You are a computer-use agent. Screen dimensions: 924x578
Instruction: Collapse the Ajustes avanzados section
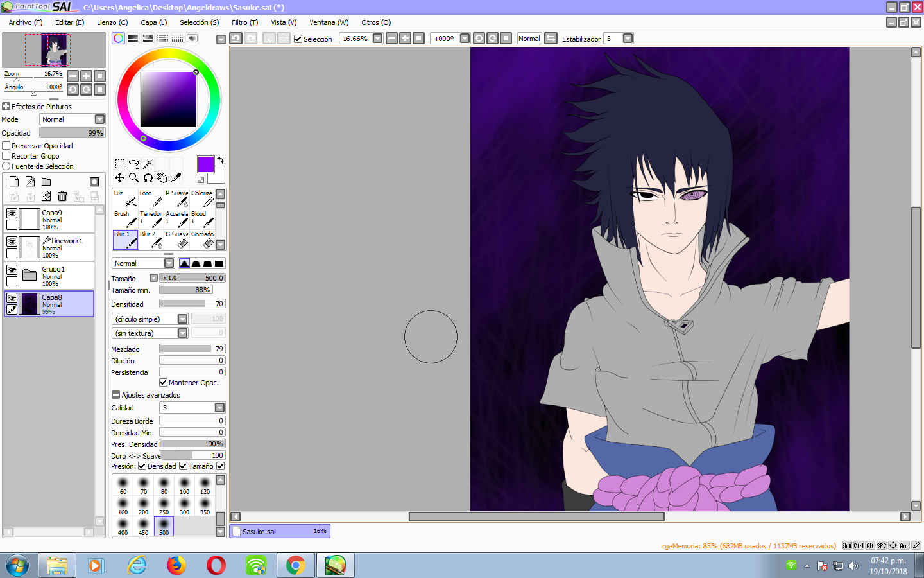116,395
